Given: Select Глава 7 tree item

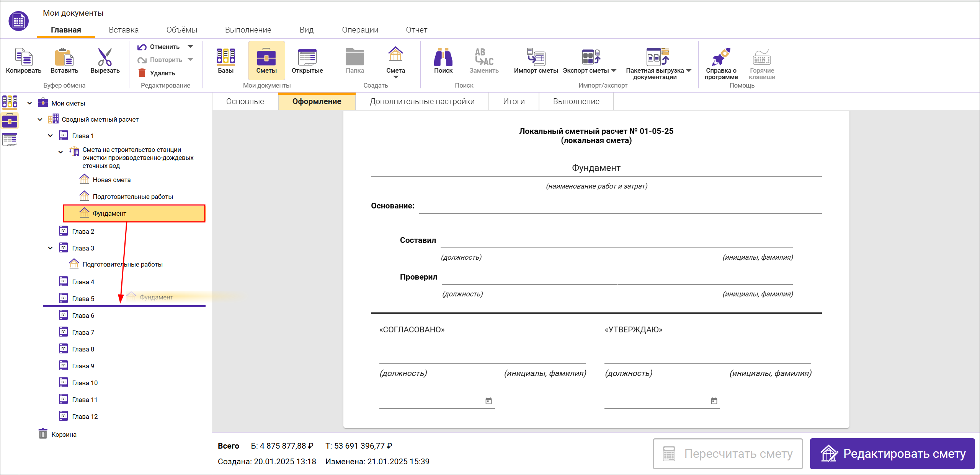Looking at the screenshot, I should pos(83,332).
